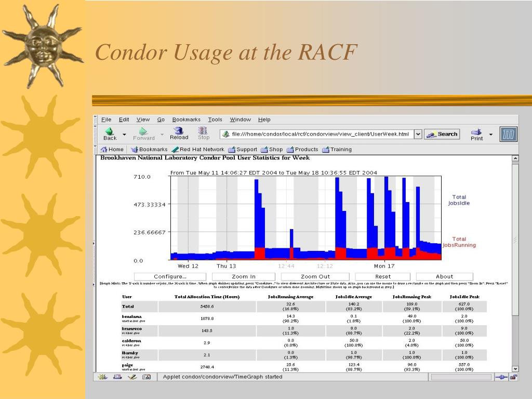Open the Shop bookmark

(x=272, y=149)
